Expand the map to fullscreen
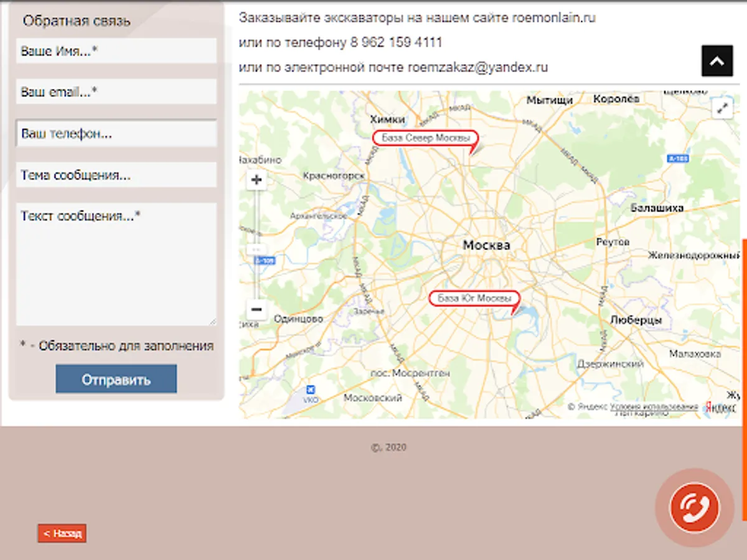The width and height of the screenshot is (747, 560). pyautogui.click(x=723, y=108)
